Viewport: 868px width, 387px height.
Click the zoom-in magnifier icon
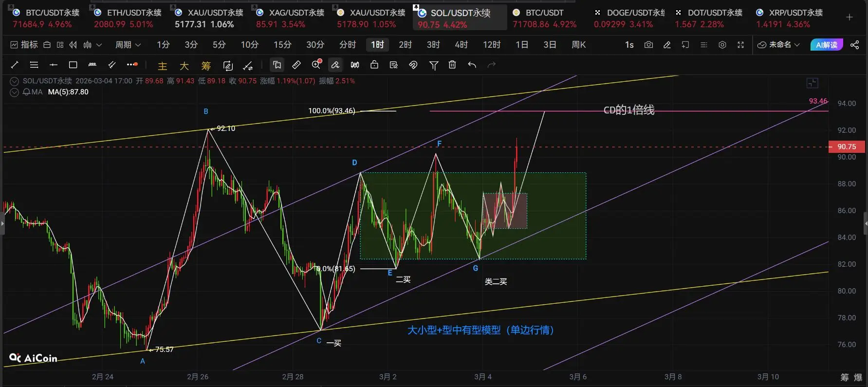click(316, 64)
